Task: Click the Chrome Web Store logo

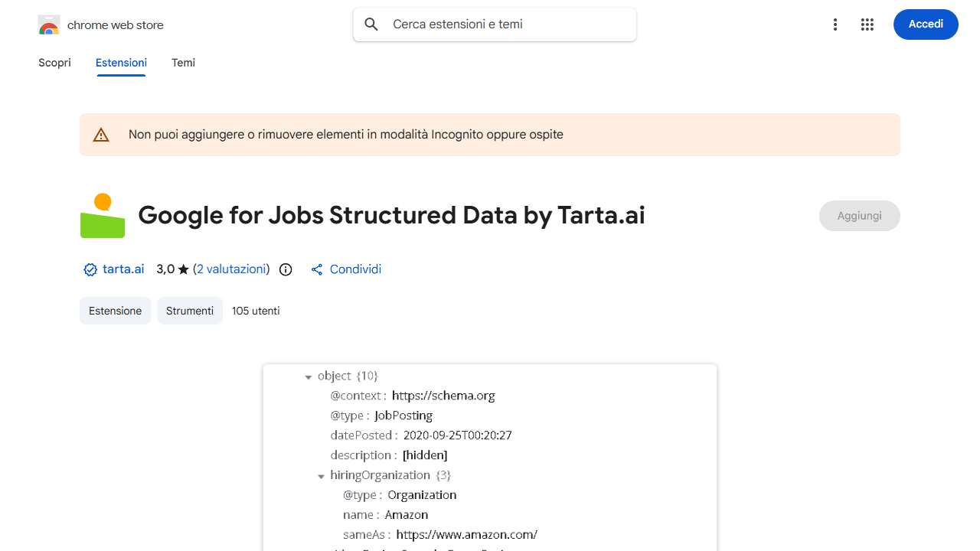Action: click(x=48, y=24)
